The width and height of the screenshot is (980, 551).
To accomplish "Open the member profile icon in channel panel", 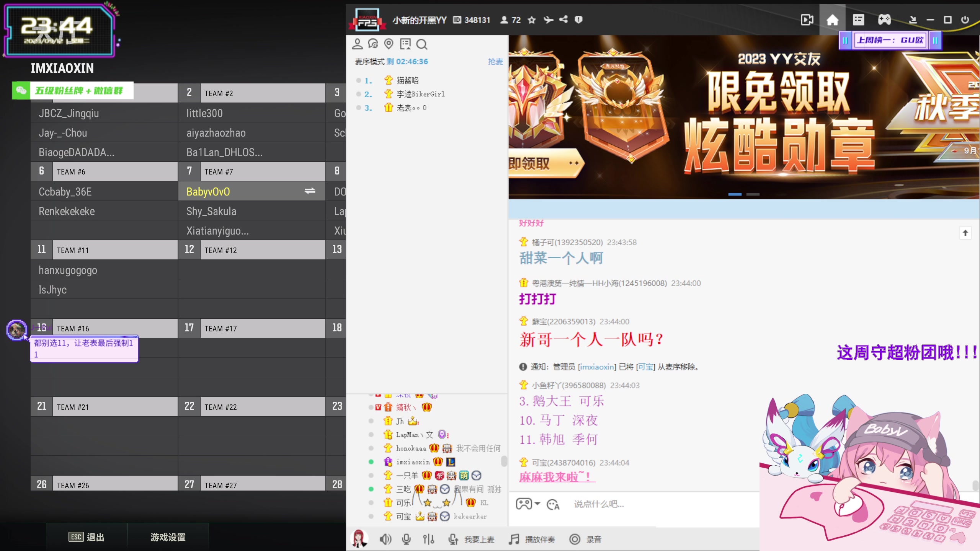I will click(x=358, y=44).
